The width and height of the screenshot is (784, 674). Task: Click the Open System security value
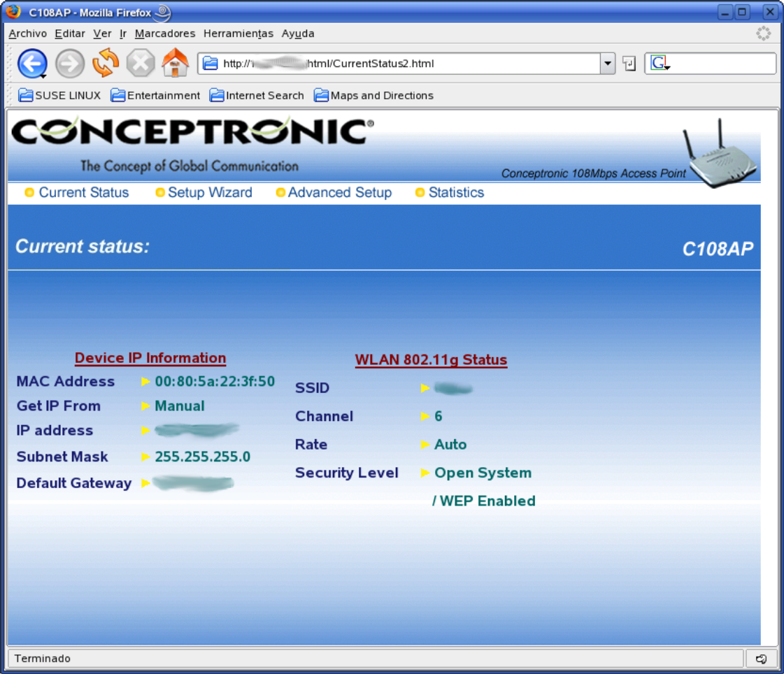483,473
